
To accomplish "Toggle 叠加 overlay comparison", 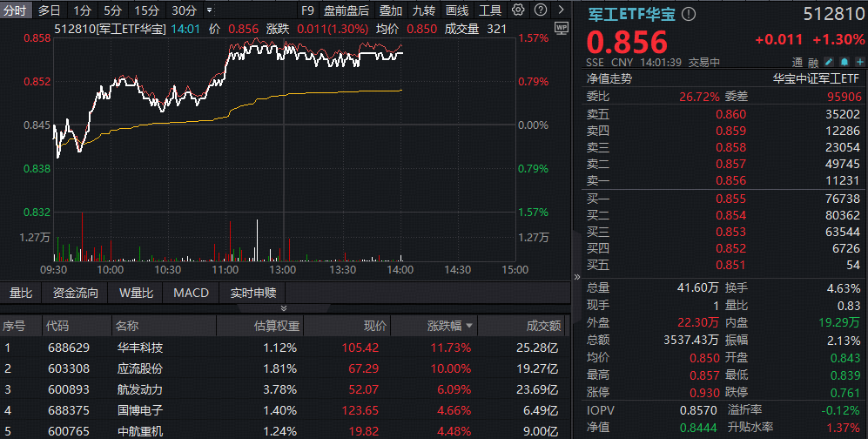I will [391, 10].
